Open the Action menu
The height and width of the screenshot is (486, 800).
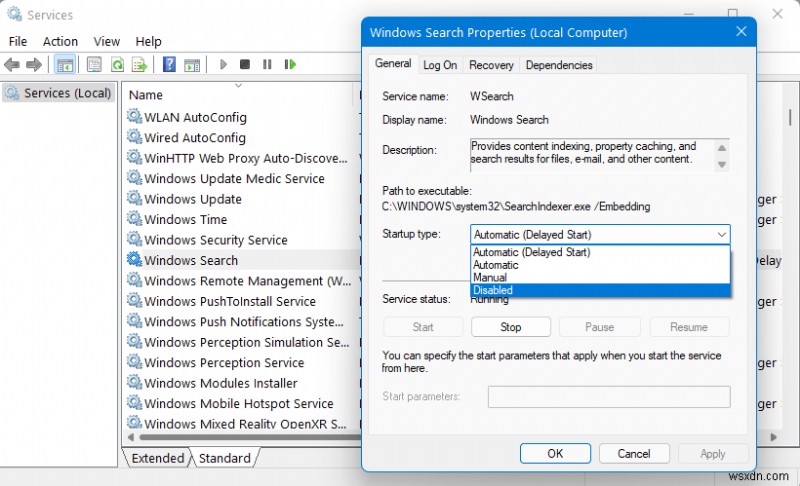[60, 41]
